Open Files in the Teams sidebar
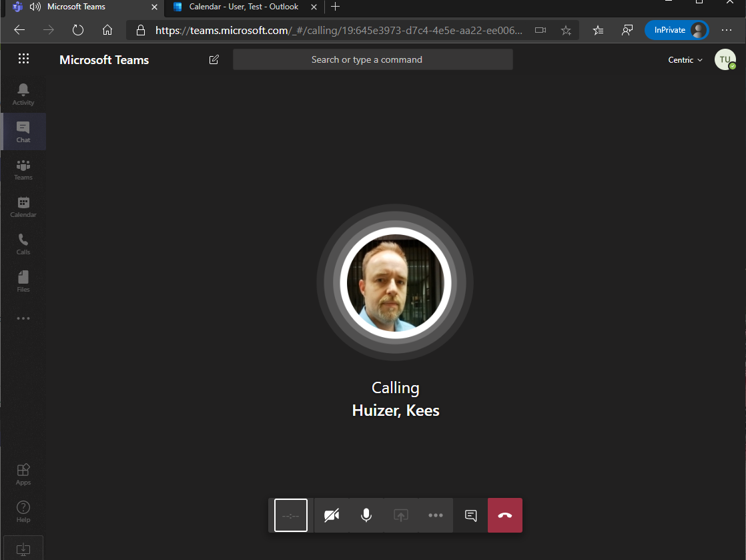 click(x=23, y=281)
